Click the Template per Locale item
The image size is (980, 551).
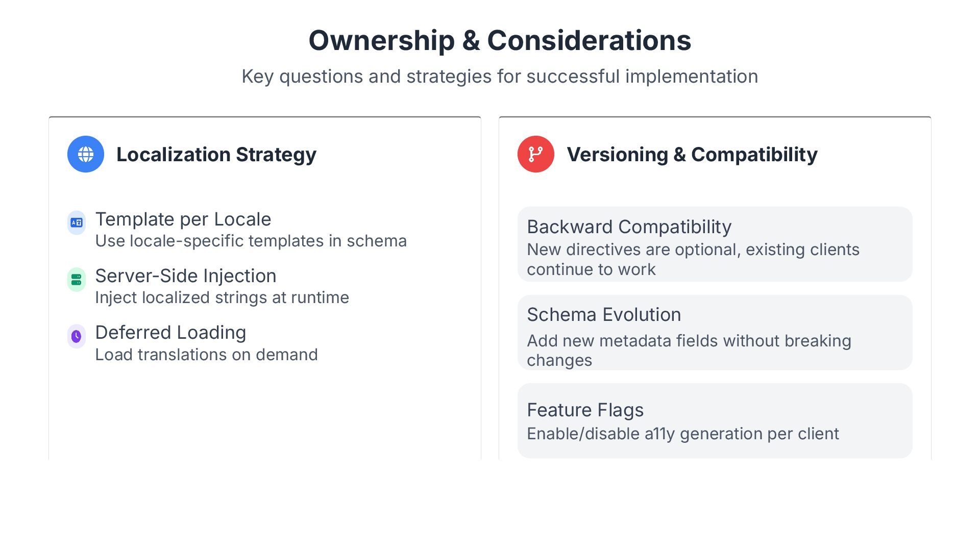click(x=183, y=219)
